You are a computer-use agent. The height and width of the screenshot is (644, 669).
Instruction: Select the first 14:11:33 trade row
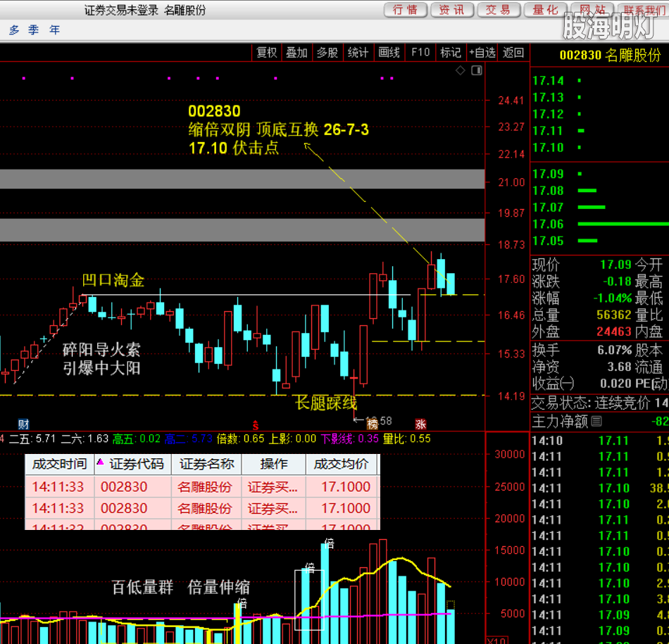[202, 486]
